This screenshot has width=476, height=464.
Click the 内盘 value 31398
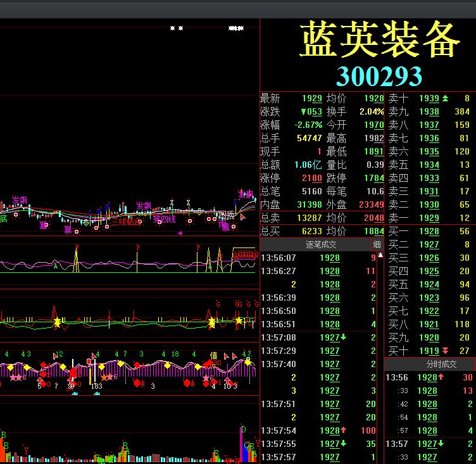310,204
